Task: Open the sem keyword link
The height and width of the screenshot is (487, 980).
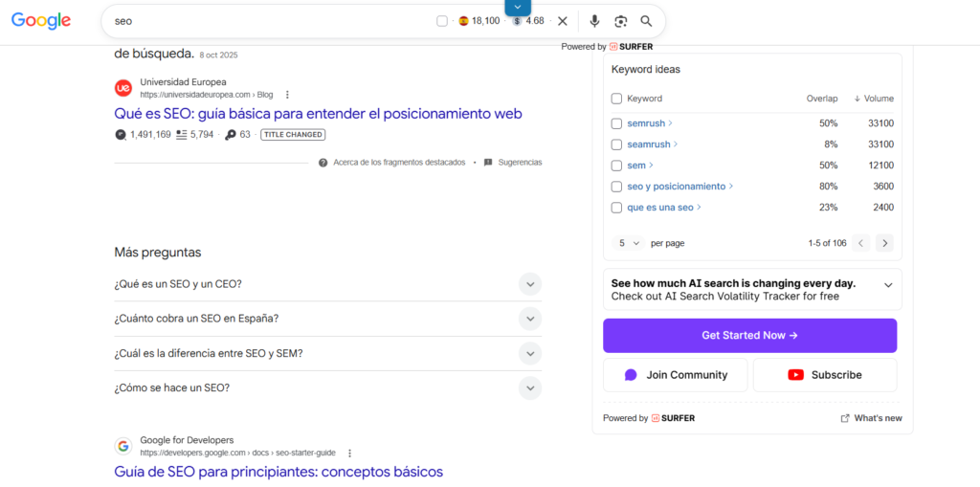Action: 640,166
